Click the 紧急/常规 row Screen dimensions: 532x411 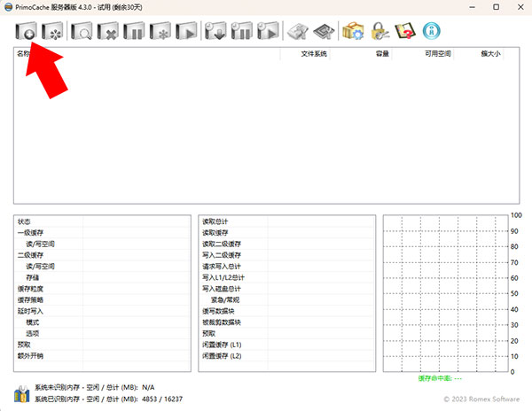(287, 300)
